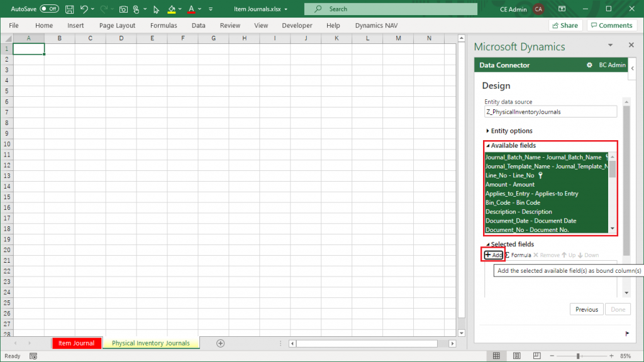The width and height of the screenshot is (644, 362).
Task: Select Bin_Code - Bin Code field
Action: pyautogui.click(x=547, y=202)
